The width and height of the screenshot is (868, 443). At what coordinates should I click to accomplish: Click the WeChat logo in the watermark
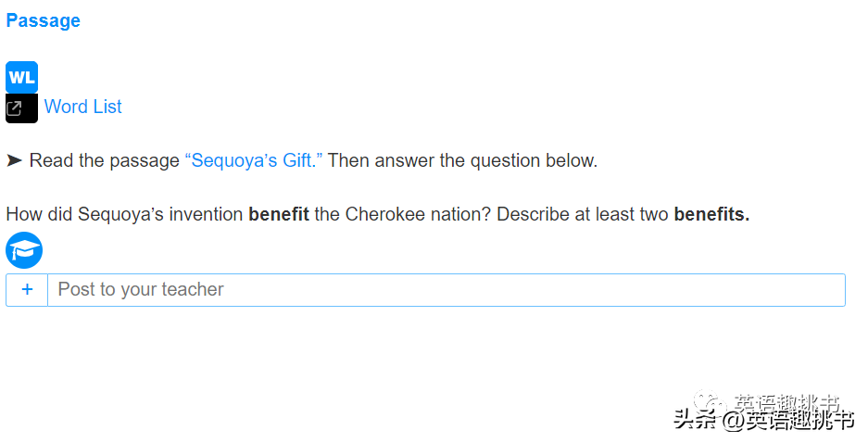710,401
